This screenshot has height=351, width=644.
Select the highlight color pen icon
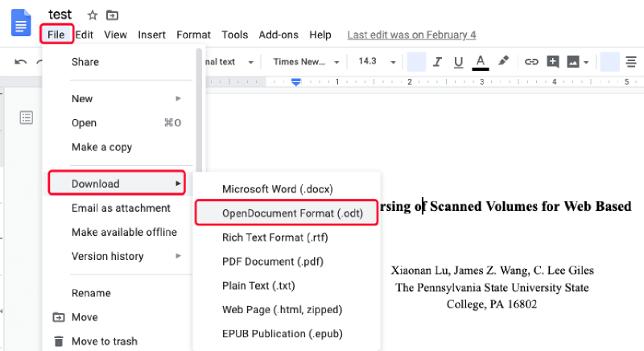pyautogui.click(x=504, y=61)
